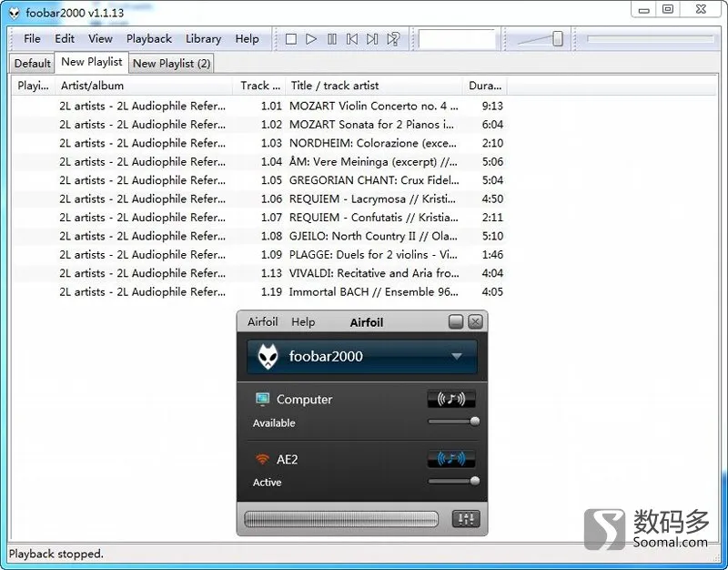Sort by the Playing column header

tap(33, 86)
